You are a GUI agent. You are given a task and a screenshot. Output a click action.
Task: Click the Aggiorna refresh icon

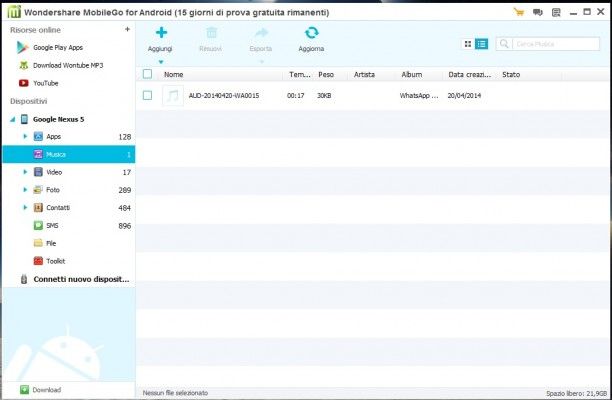[311, 32]
